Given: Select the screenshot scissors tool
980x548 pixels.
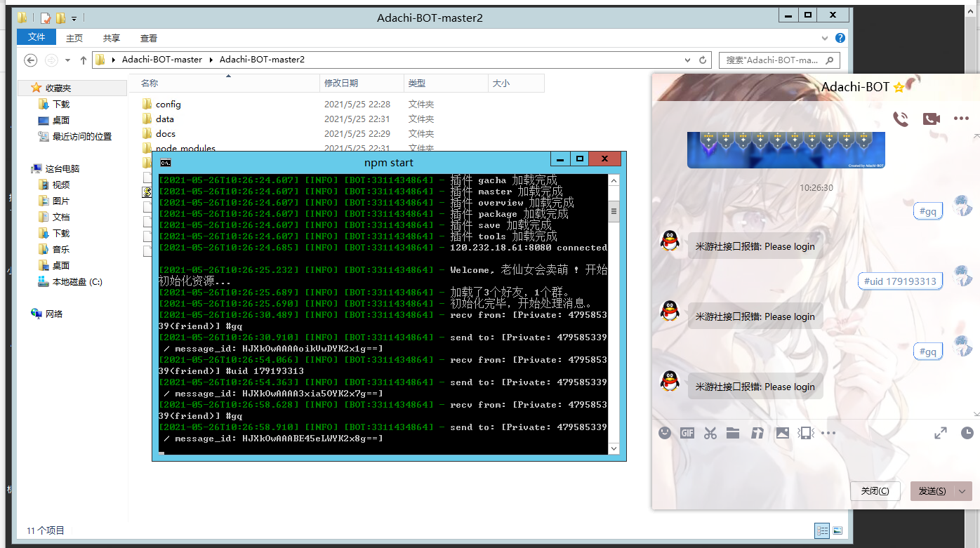Looking at the screenshot, I should point(710,433).
